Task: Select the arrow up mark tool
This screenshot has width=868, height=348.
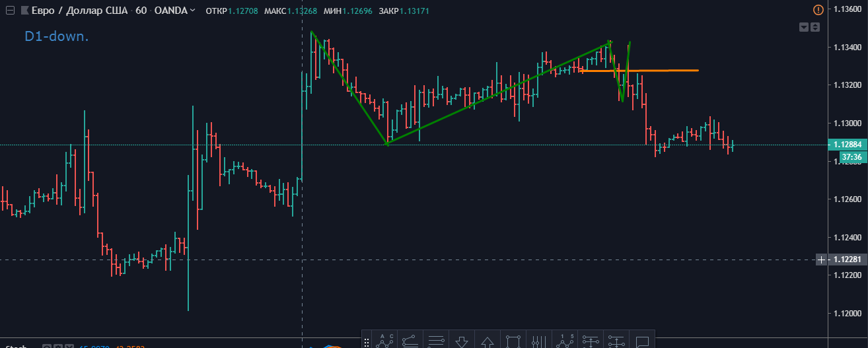Action: (487, 341)
